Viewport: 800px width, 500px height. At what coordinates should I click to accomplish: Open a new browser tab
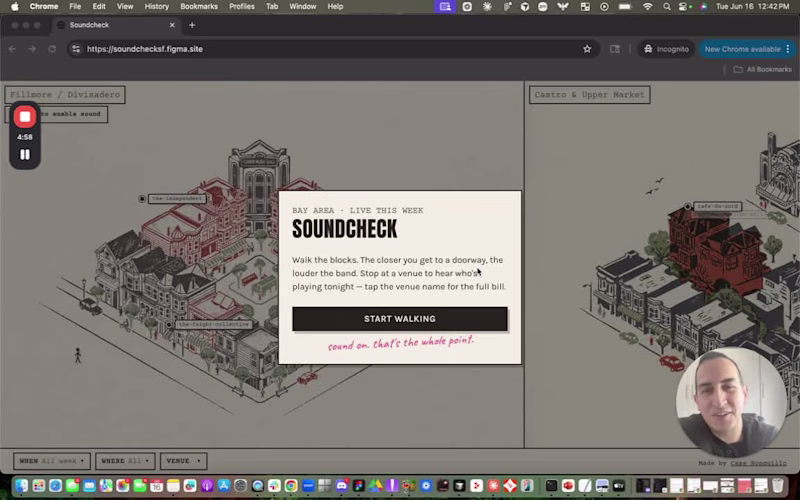click(x=192, y=25)
